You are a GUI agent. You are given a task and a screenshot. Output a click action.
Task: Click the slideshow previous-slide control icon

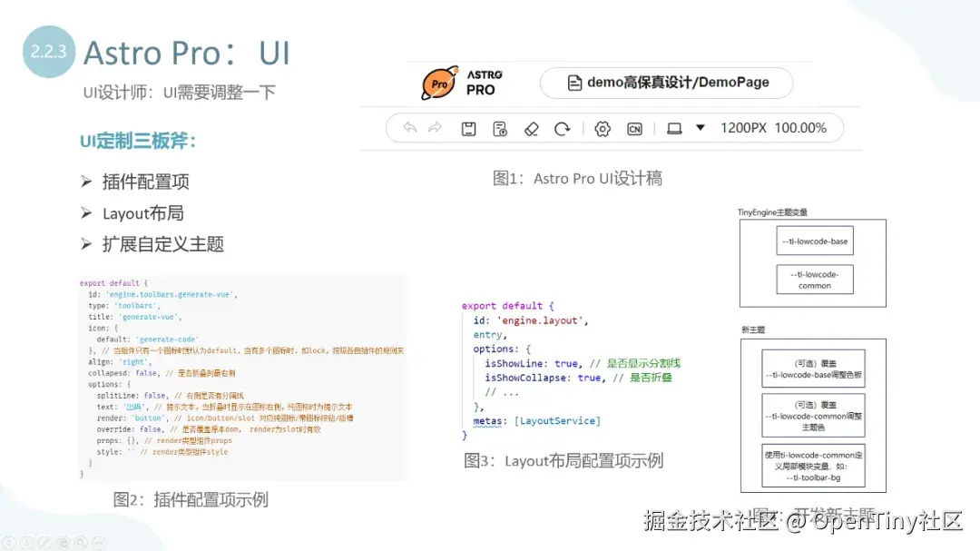coord(9,542)
